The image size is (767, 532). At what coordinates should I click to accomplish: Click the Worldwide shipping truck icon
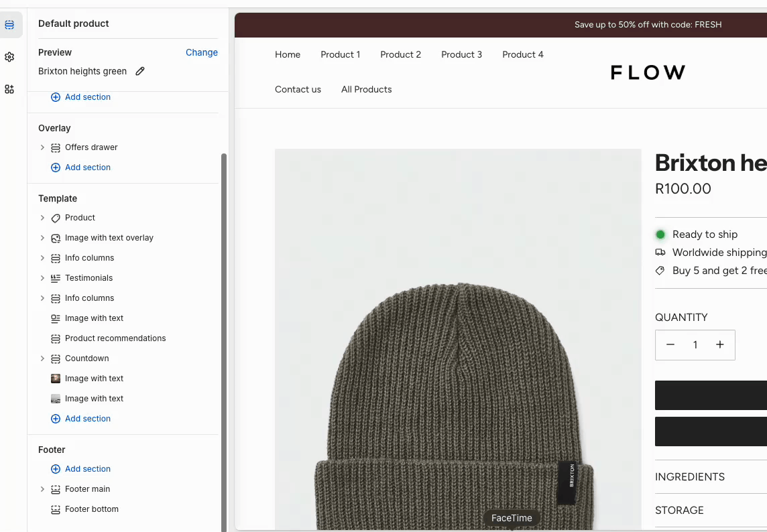click(660, 253)
